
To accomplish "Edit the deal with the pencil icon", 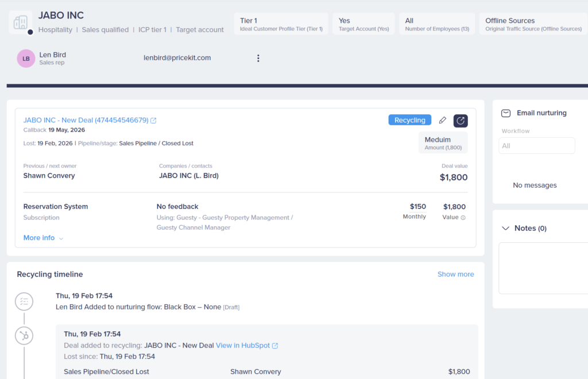I will pyautogui.click(x=442, y=121).
